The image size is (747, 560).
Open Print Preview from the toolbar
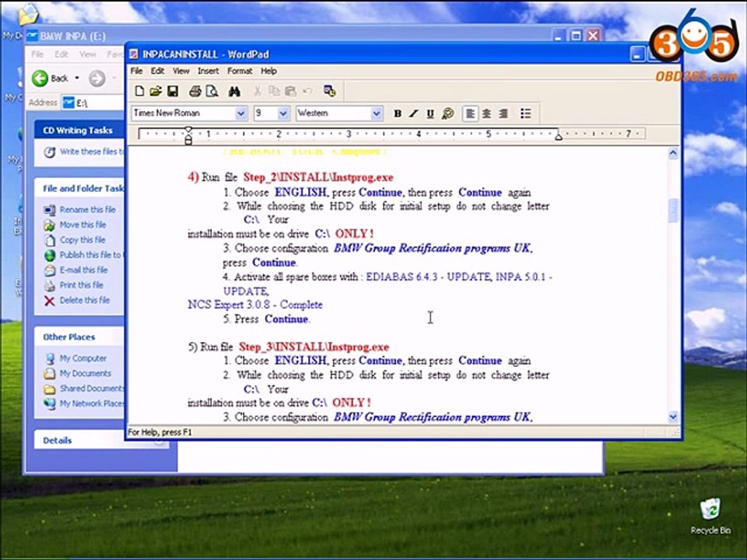pyautogui.click(x=211, y=91)
